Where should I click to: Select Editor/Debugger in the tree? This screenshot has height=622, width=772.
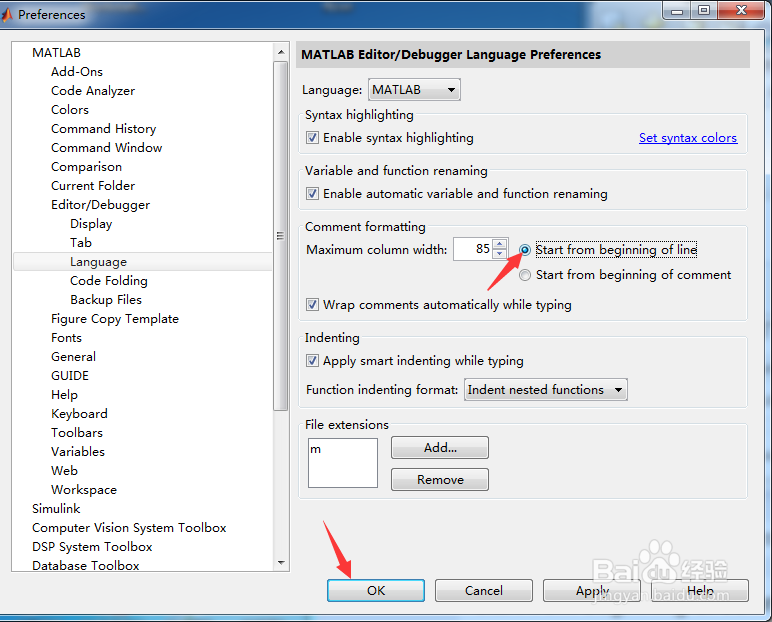pos(100,205)
